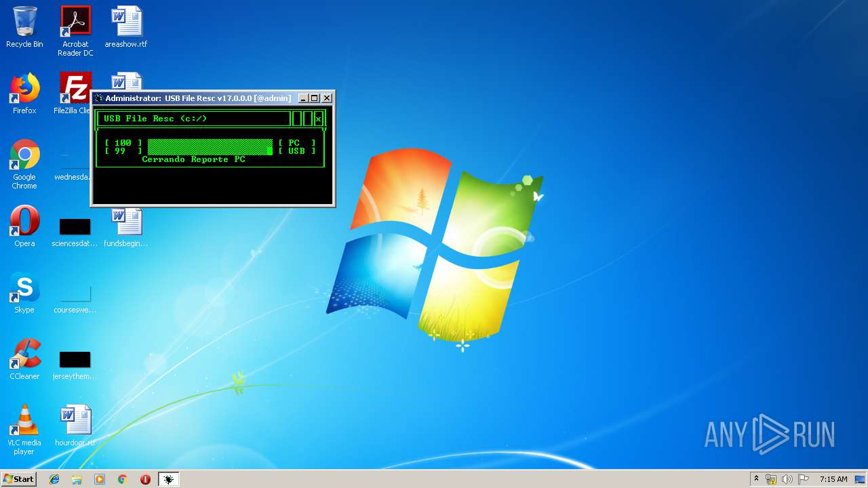Select the sciencesdat... desktop file
The height and width of the screenshot is (488, 868).
pyautogui.click(x=75, y=232)
